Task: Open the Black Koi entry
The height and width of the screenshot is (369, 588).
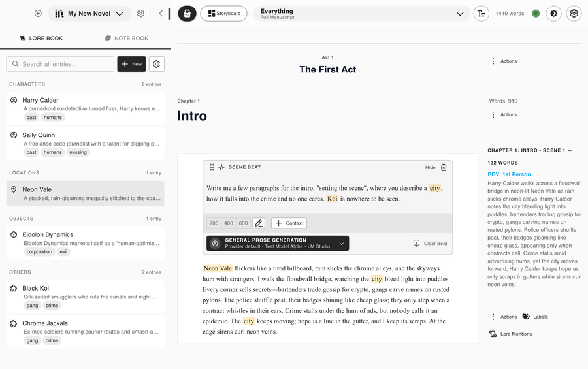Action: click(86, 297)
